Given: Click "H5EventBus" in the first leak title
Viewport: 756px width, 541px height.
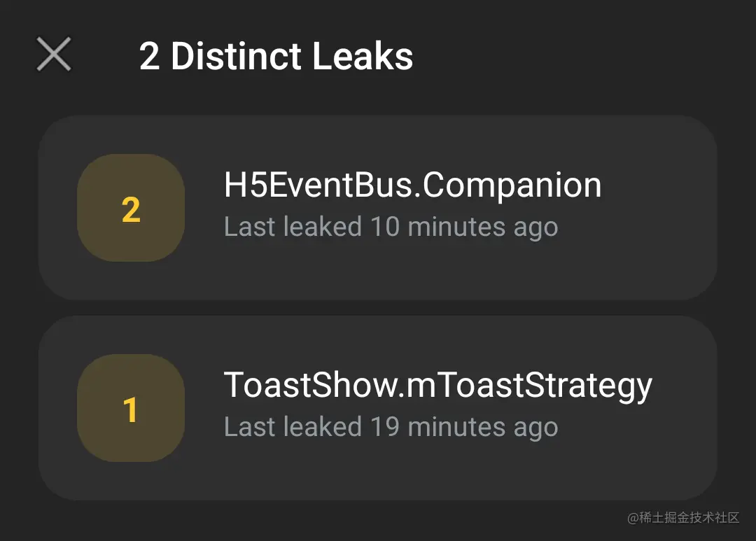Looking at the screenshot, I should [319, 186].
